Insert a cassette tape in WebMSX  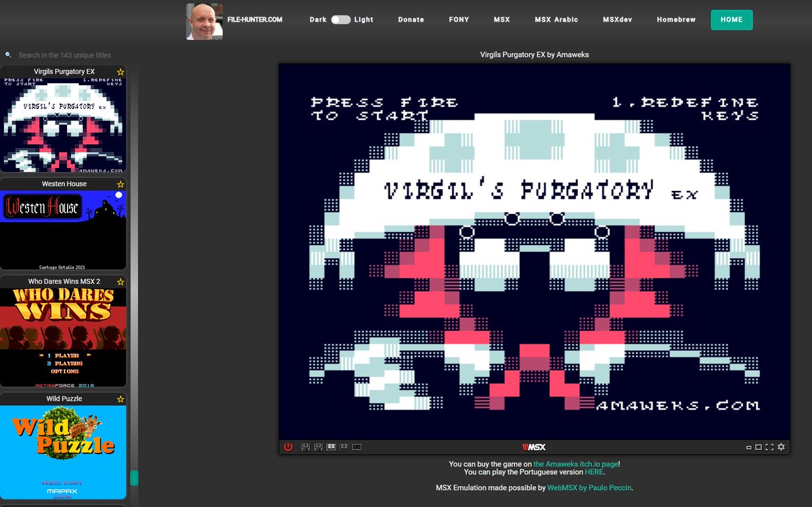point(357,447)
